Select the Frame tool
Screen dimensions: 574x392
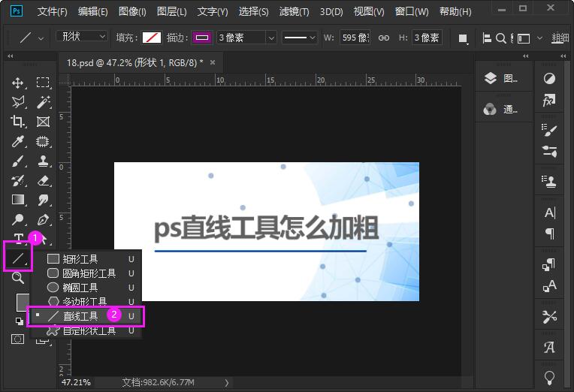[43, 122]
